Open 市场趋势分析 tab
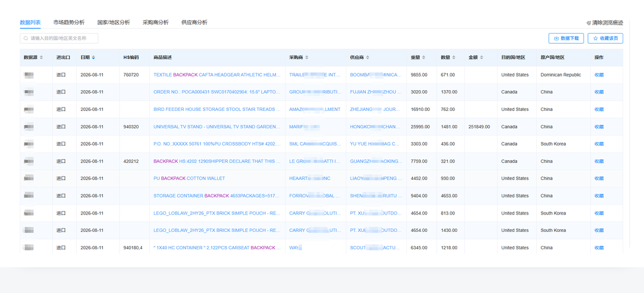644x293 pixels. [69, 22]
